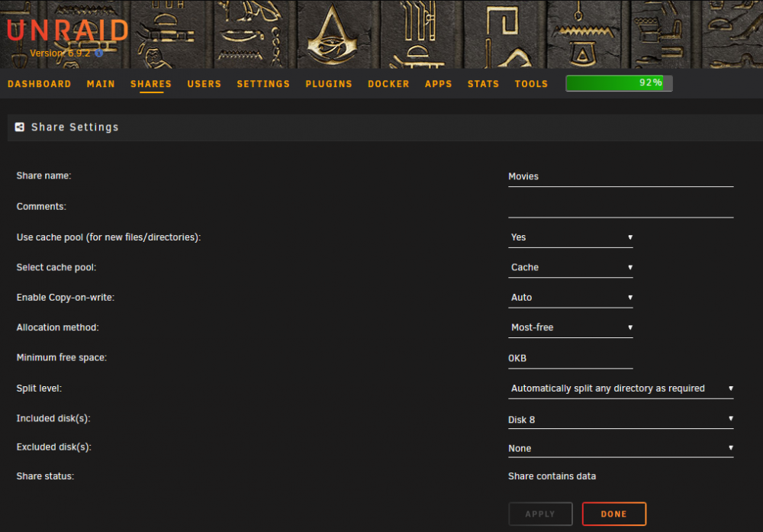Open the Dashboard tab
This screenshot has height=532, width=763.
(x=40, y=84)
